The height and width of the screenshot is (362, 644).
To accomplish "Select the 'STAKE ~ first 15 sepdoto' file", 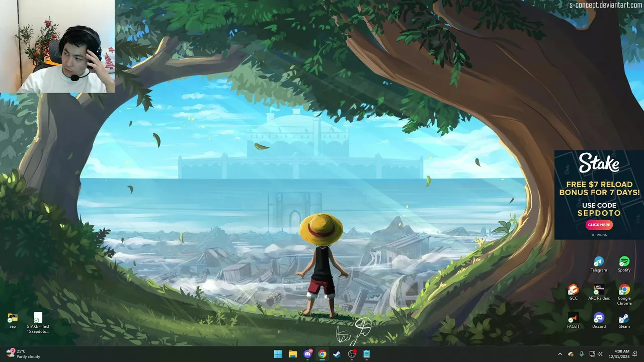I will coord(38,323).
